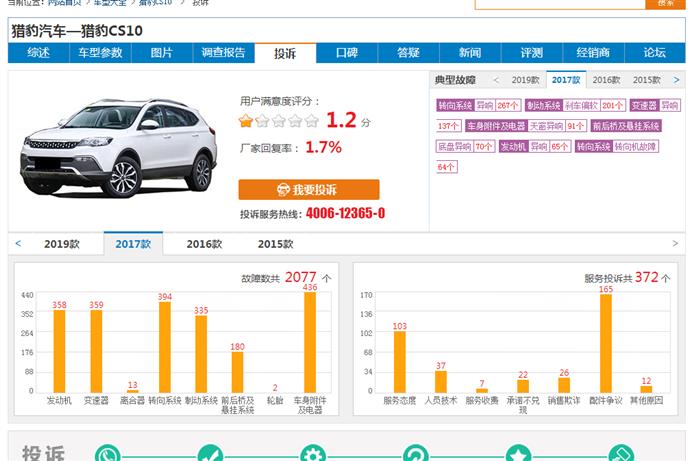Open the 口碑 tab
Screen dimensions: 700x461
347,53
